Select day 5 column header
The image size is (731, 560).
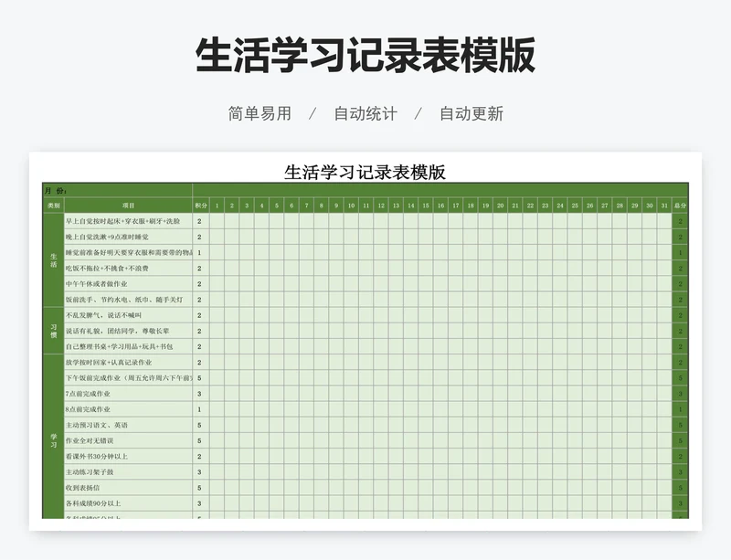click(277, 206)
